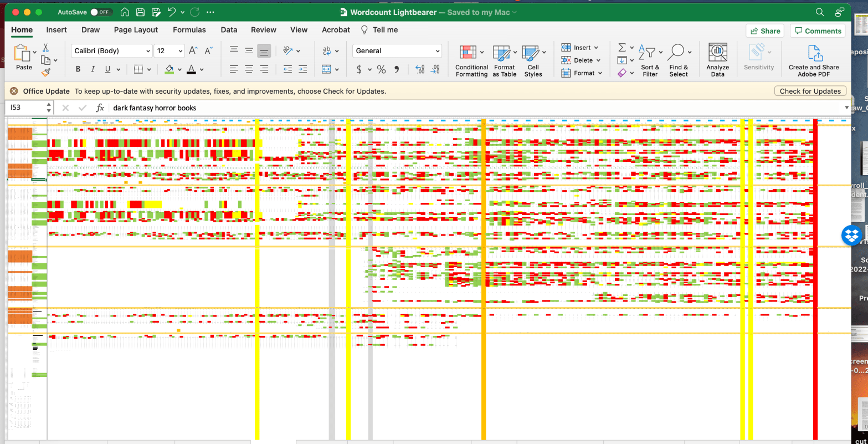
Task: Expand the font size dropdown
Action: click(181, 51)
